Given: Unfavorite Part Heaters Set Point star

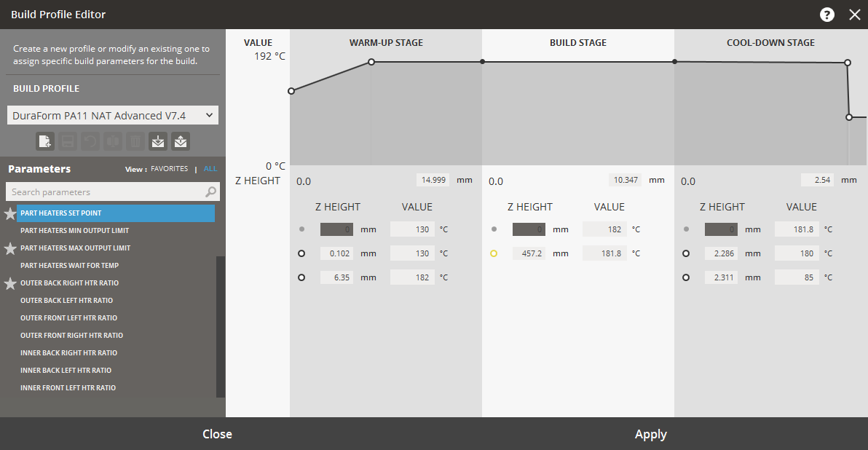Looking at the screenshot, I should pyautogui.click(x=10, y=214).
